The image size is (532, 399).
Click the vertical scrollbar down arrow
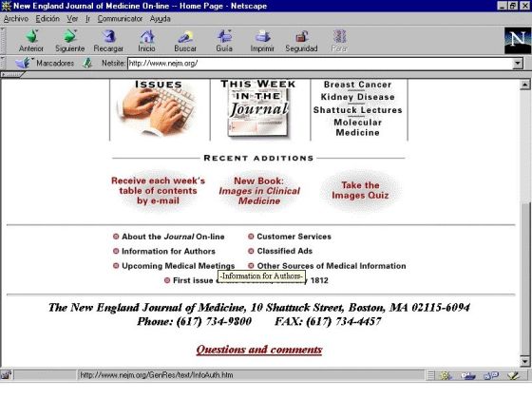[524, 362]
